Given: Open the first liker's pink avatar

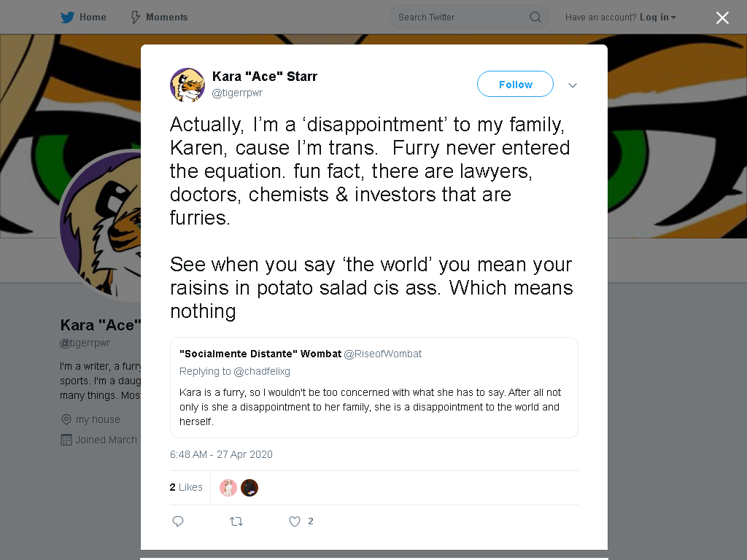Looking at the screenshot, I should pos(228,488).
